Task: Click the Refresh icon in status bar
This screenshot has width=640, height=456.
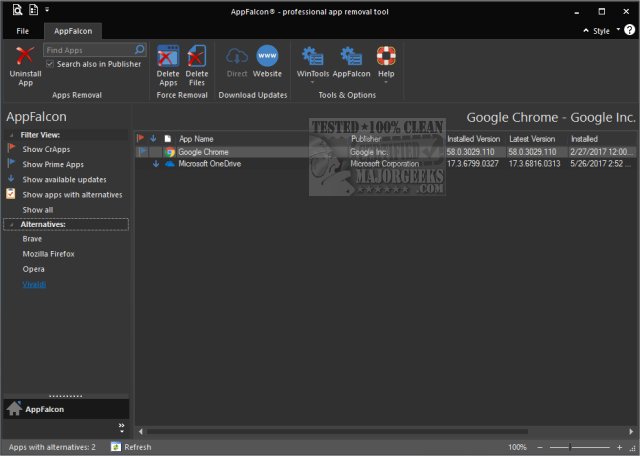Action: (x=116, y=447)
